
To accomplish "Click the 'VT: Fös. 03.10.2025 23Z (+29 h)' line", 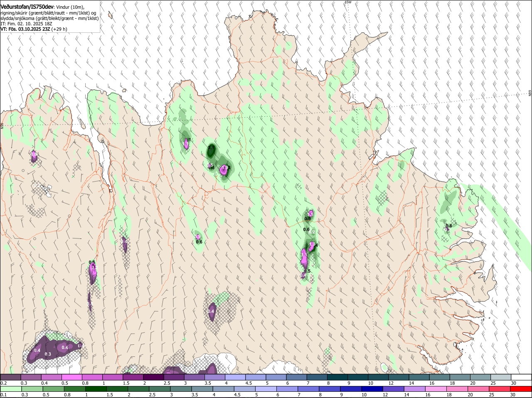I will (x=34, y=29).
